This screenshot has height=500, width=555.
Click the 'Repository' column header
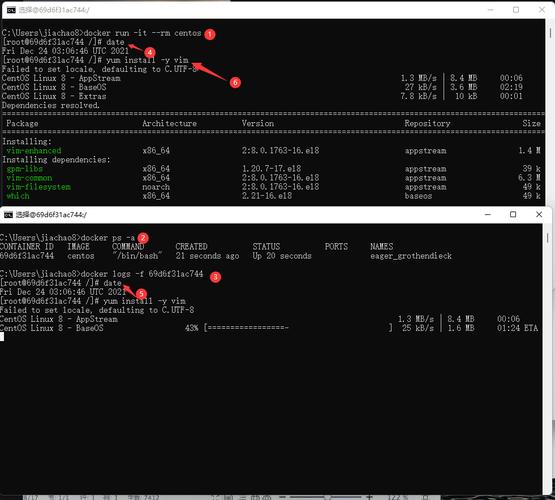coord(427,123)
